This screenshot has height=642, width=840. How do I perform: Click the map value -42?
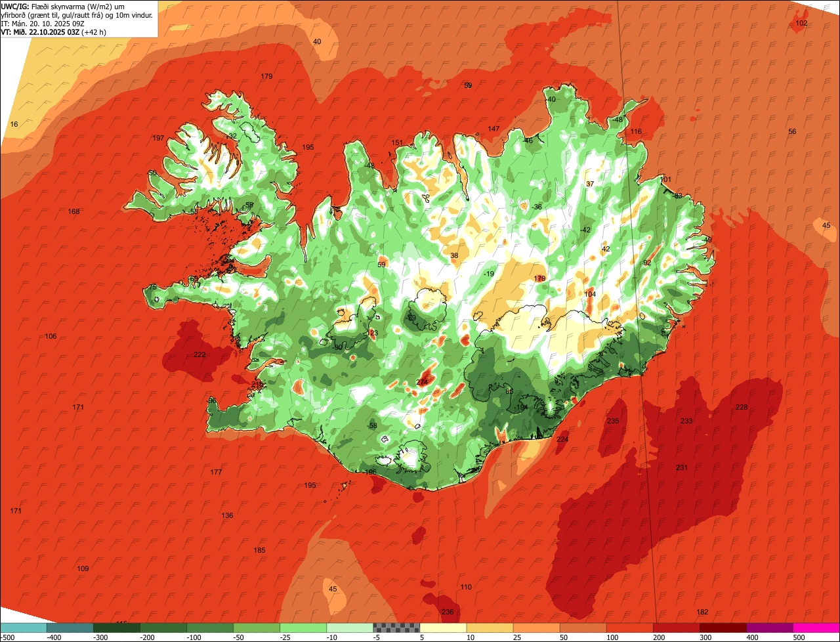585,230
